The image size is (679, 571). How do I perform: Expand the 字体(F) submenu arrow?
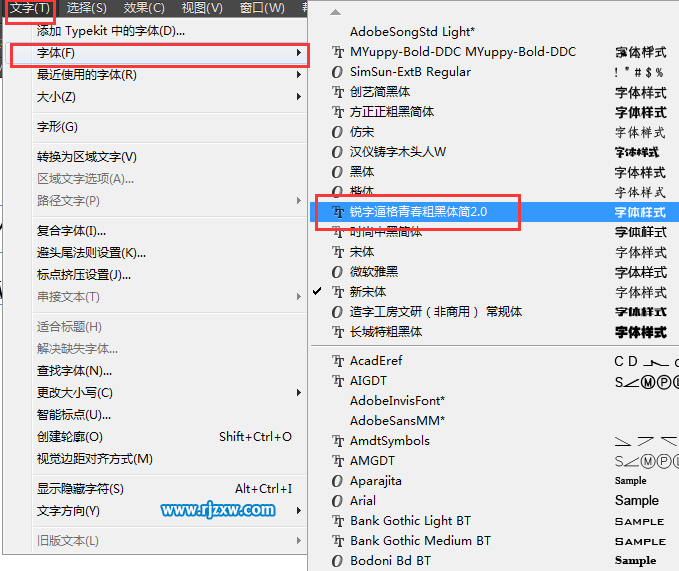click(299, 53)
